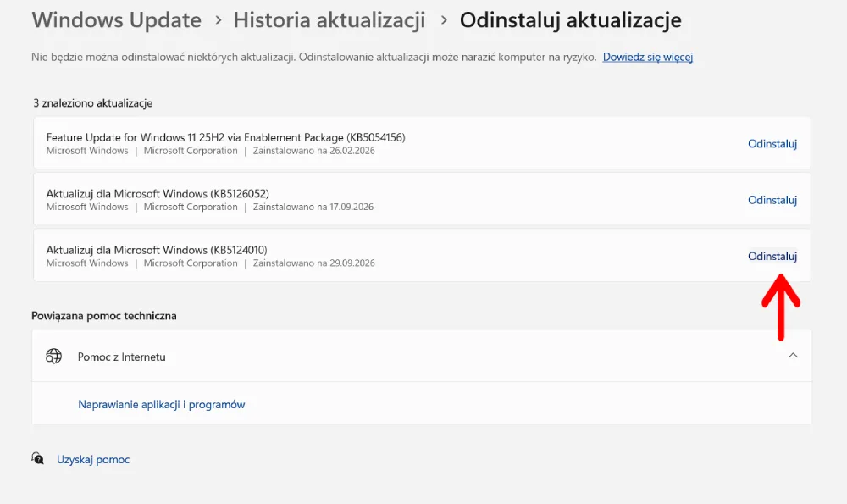This screenshot has width=847, height=504.
Task: Click Odinstaluj for KB5126052 update
Action: click(x=772, y=200)
